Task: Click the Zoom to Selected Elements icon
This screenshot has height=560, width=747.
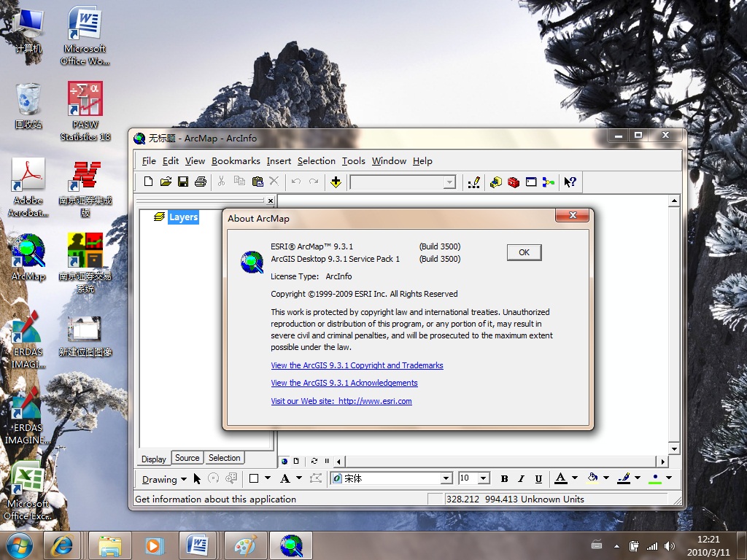Action: (x=231, y=478)
